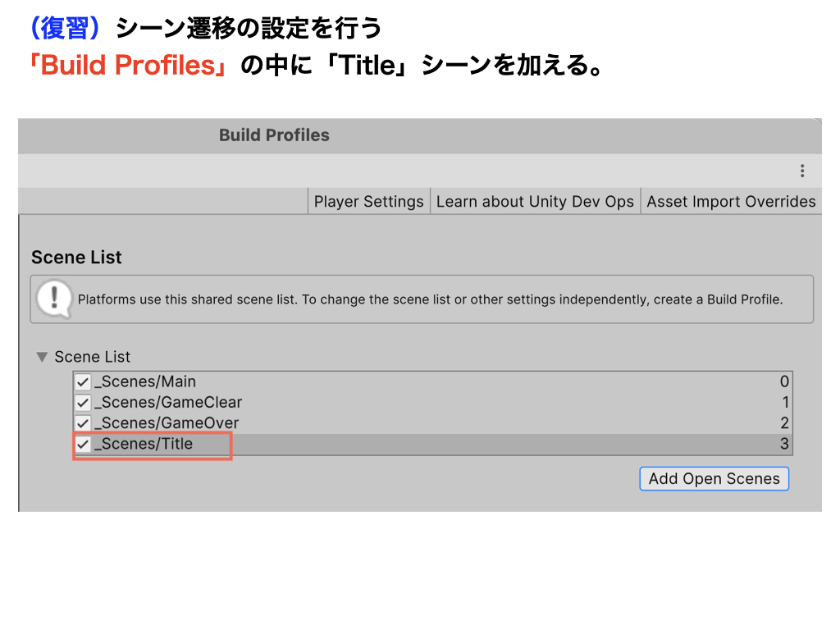Open the three-dot options menu
Screen dimensions: 840x630
tap(801, 171)
